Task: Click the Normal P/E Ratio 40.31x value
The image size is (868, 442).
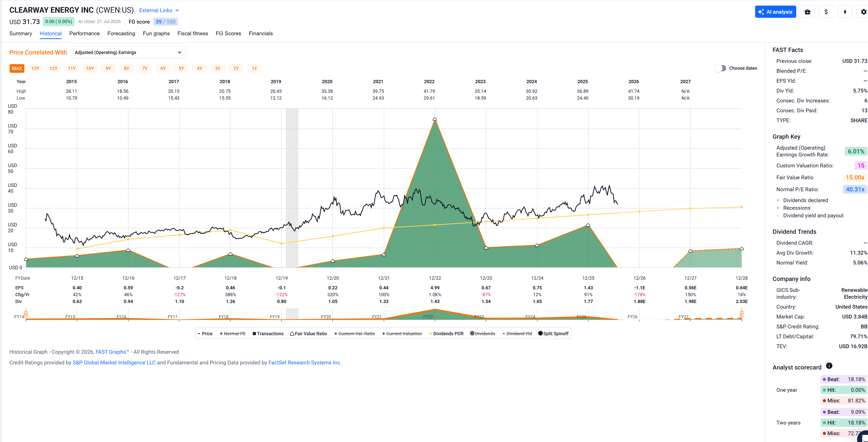Action: click(x=855, y=189)
